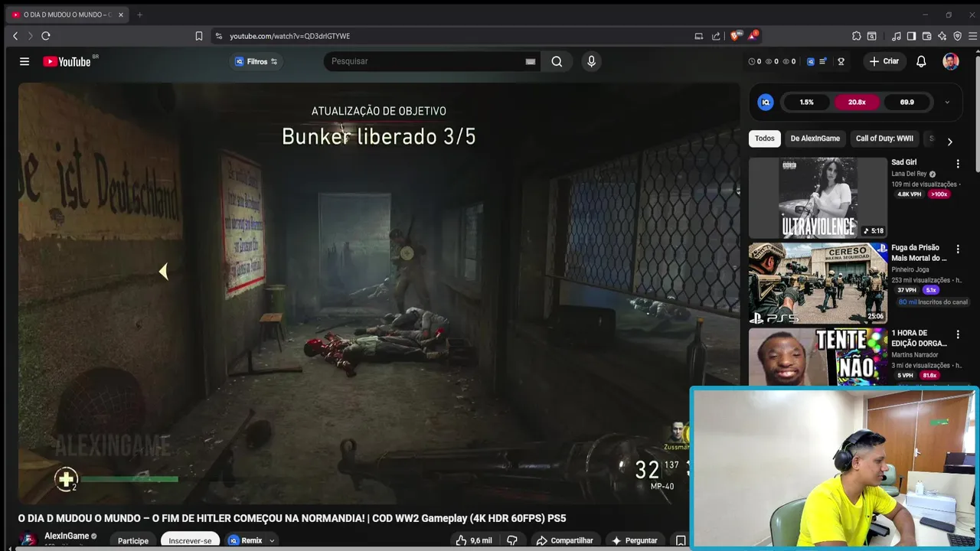Click the share page icon in address bar
Viewport: 980px width, 551px height.
point(716,36)
